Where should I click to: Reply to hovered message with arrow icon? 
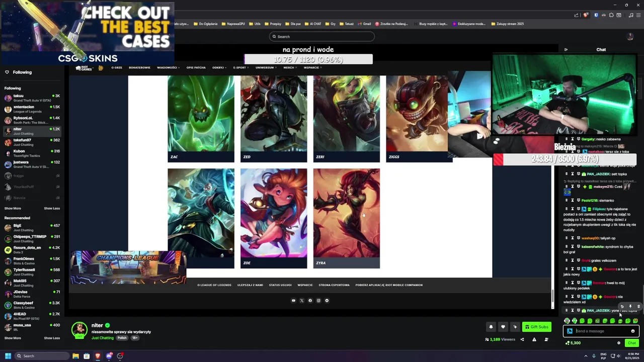click(622, 306)
